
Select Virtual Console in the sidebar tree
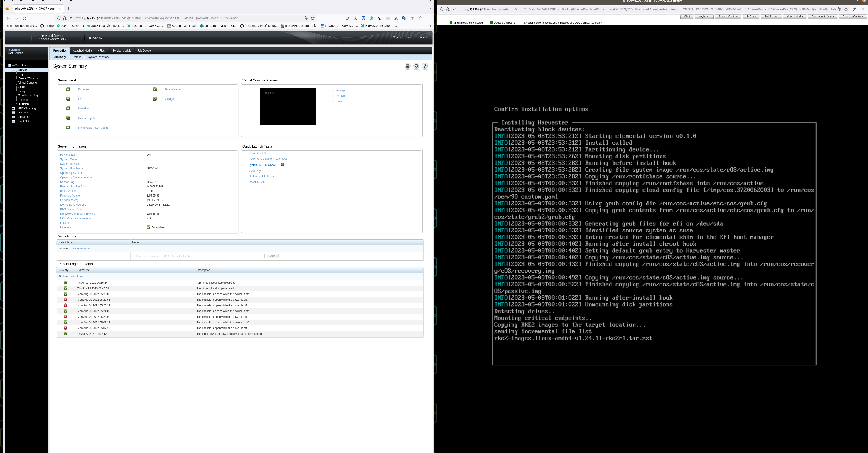click(28, 83)
